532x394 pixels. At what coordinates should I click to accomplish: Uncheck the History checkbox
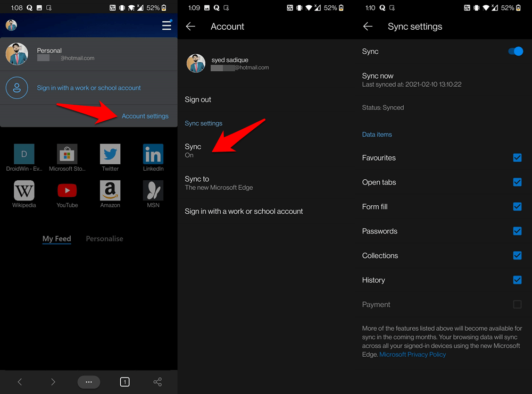click(x=517, y=280)
